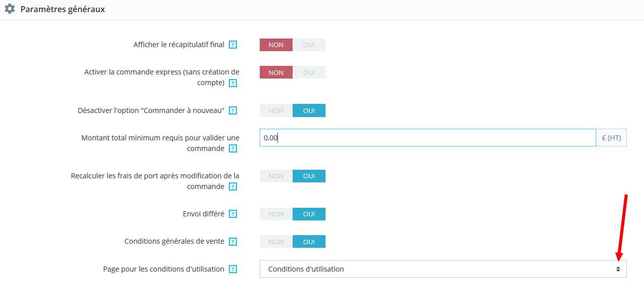The width and height of the screenshot is (644, 301).
Task: Enable commande express by clicking OUI
Action: [x=309, y=72]
